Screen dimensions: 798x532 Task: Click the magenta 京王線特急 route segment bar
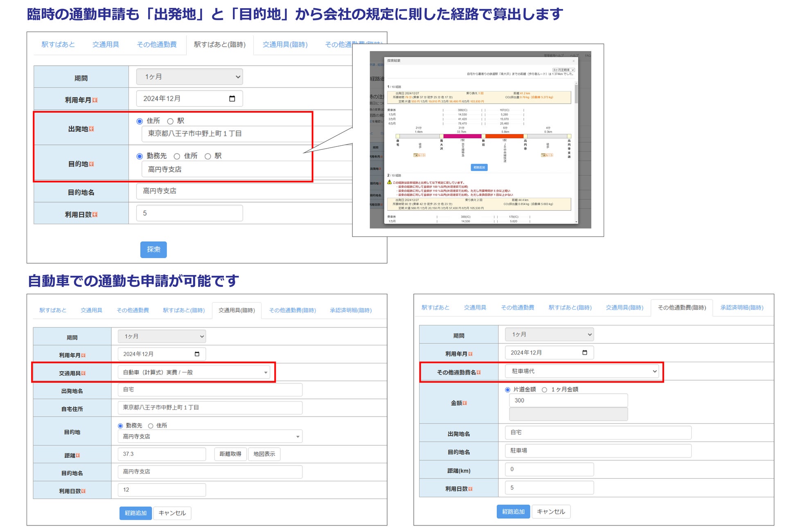point(462,136)
